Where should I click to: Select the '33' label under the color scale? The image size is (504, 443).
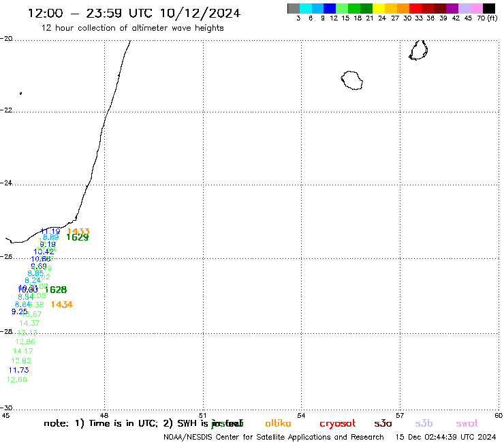[x=418, y=18]
